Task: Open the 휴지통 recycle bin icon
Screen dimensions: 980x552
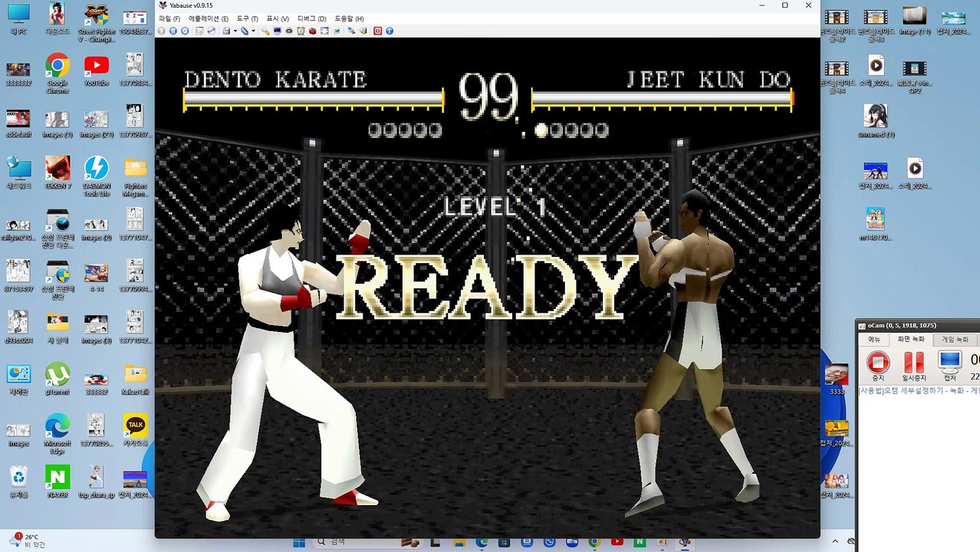Action: point(18,481)
